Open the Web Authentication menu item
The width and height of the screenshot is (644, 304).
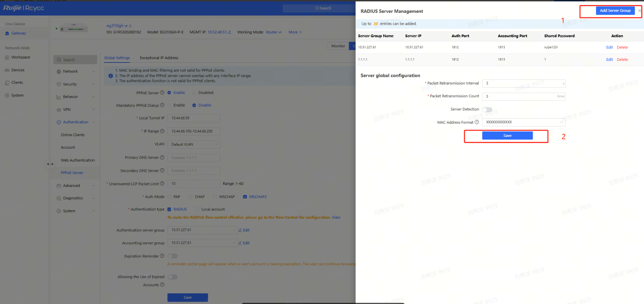tap(77, 160)
